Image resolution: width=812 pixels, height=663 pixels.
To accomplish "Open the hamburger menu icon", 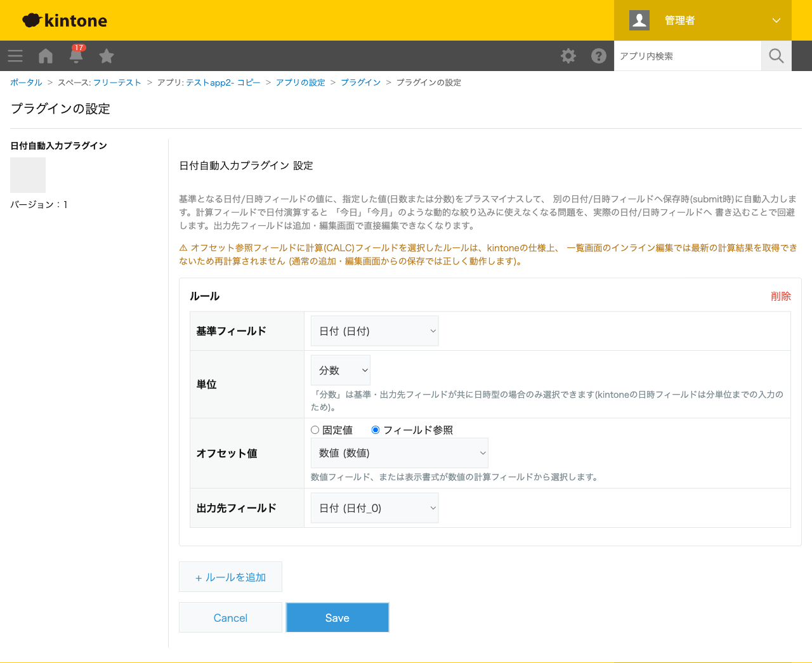I will [15, 56].
